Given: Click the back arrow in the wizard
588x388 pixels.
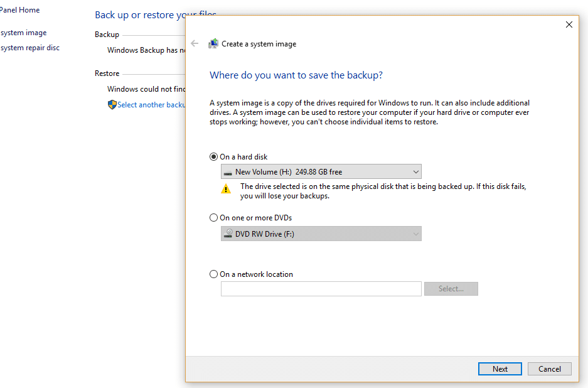Looking at the screenshot, I should tap(195, 43).
